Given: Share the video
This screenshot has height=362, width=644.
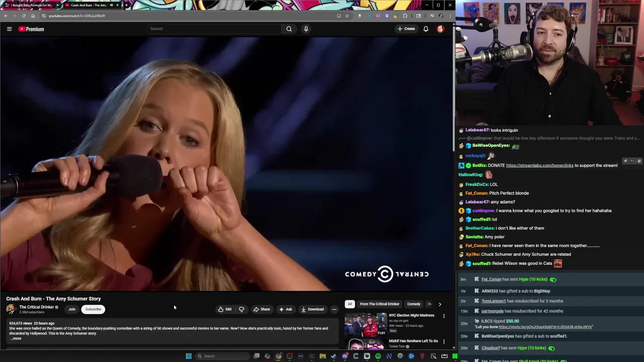Looking at the screenshot, I should pos(262,309).
